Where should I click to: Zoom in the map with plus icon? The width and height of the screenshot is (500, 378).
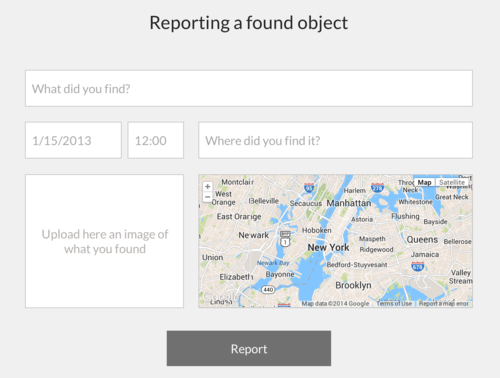point(207,186)
